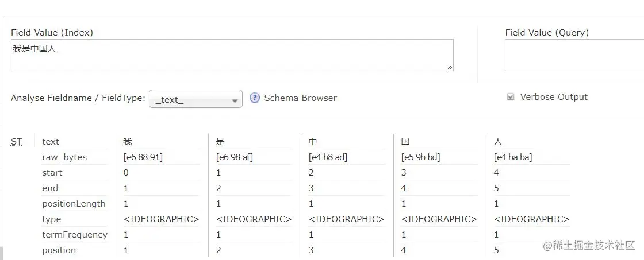Click raw bytes value [e6 88 91]
The height and width of the screenshot is (260, 644).
[x=143, y=157]
